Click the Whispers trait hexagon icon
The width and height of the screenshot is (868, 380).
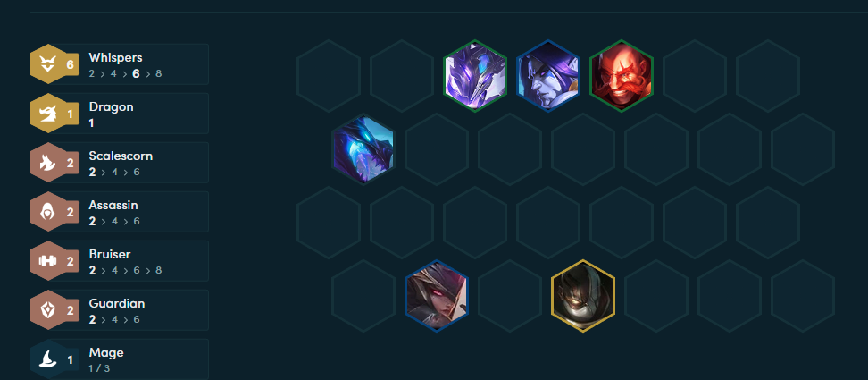click(49, 63)
